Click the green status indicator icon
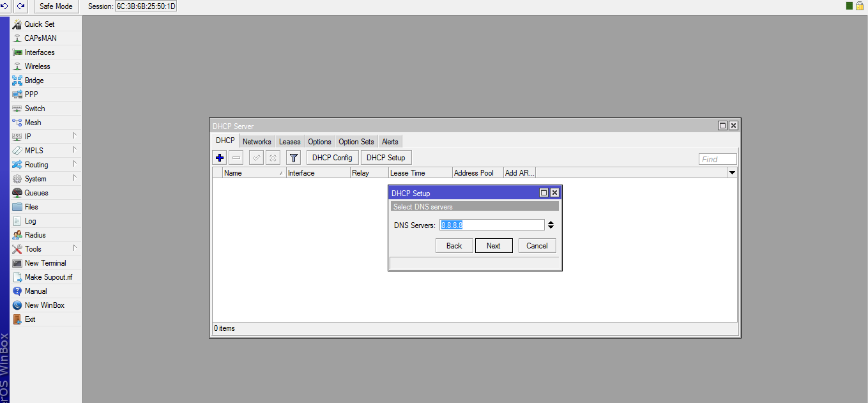868x403 pixels. (x=849, y=5)
